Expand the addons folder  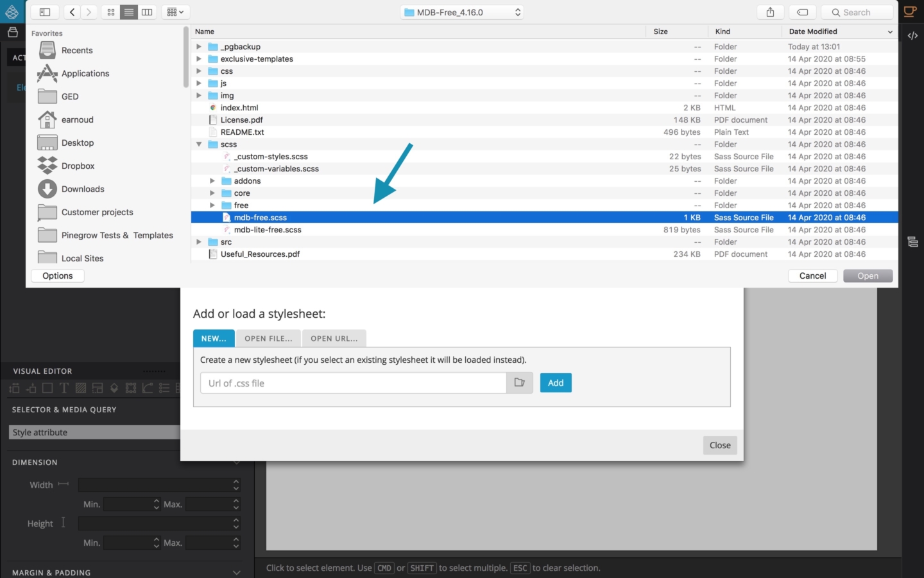[212, 180]
